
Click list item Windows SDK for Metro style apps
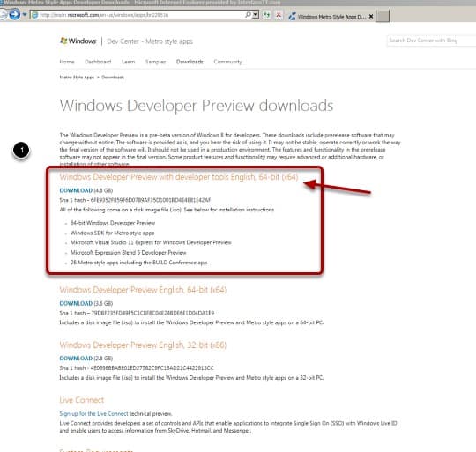click(112, 233)
